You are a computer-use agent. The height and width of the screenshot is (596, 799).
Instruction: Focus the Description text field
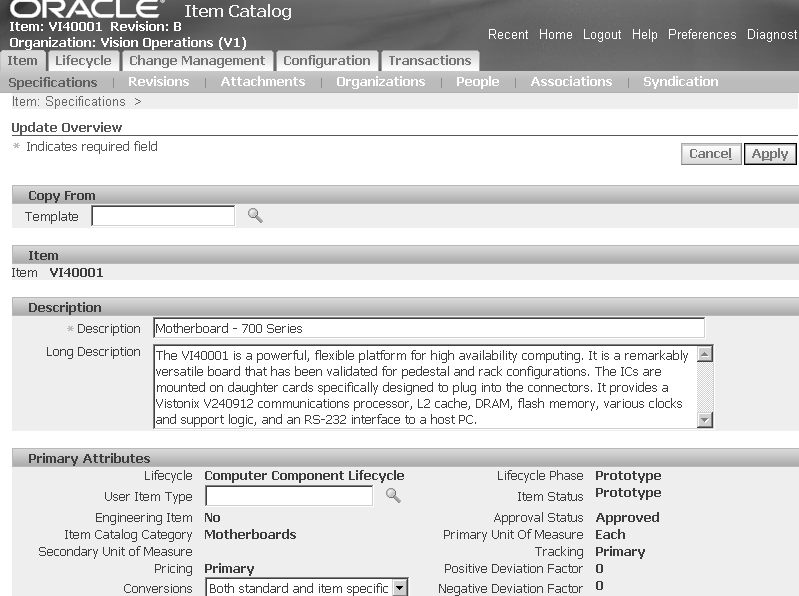click(429, 328)
